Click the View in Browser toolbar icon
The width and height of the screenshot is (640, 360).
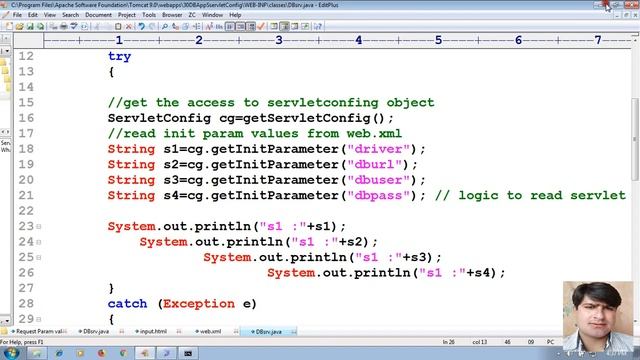84,27
